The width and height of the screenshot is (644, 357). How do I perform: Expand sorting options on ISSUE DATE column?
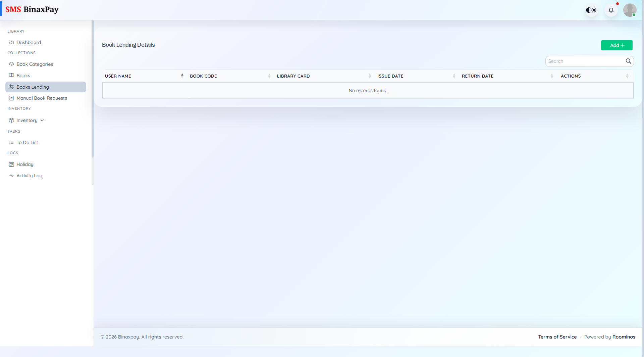pyautogui.click(x=454, y=76)
